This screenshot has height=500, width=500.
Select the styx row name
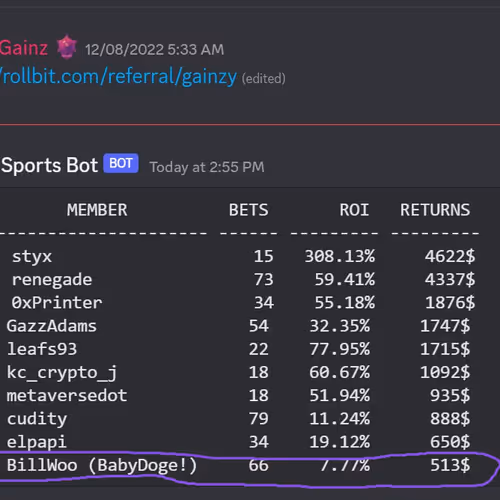point(32,257)
